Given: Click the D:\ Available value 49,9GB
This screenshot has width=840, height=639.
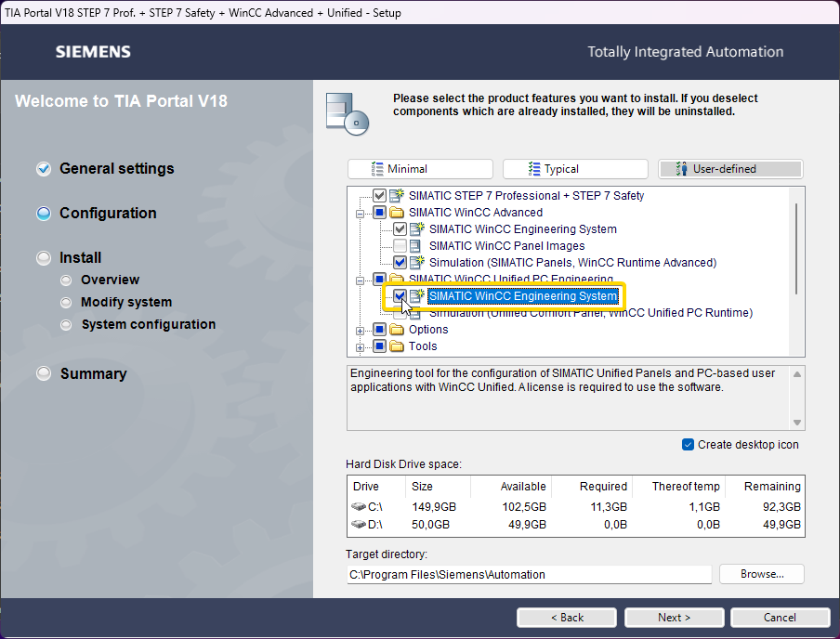Looking at the screenshot, I should [527, 525].
